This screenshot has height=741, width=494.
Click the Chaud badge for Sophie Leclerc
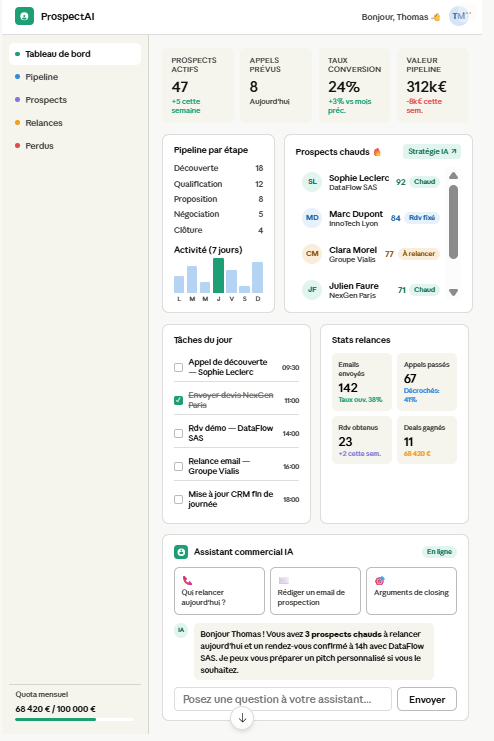425,181
